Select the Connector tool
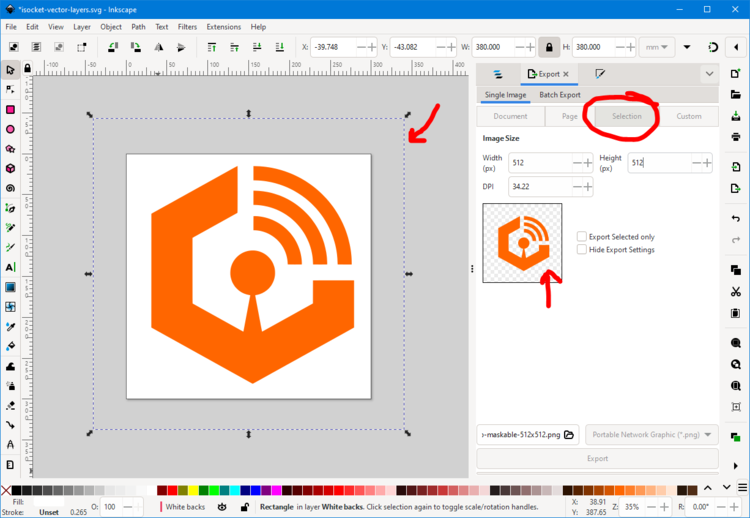Image resolution: width=750 pixels, height=518 pixels. [10, 425]
